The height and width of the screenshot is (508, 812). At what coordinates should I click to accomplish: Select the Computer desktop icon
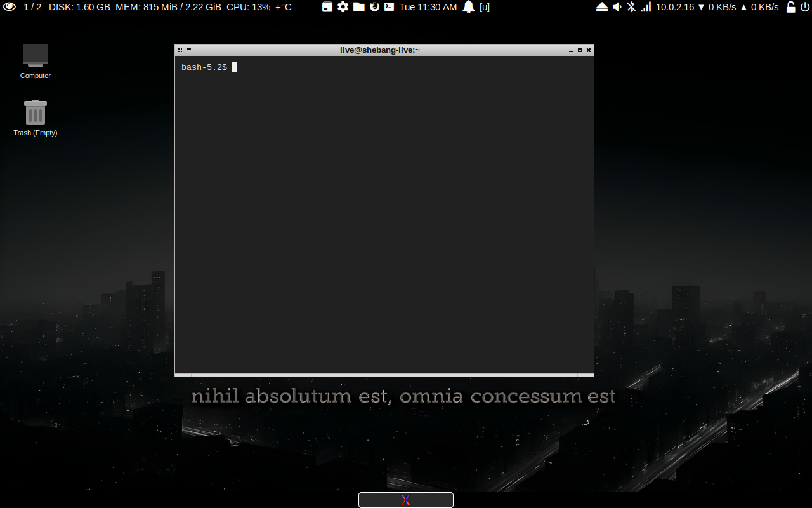[36, 62]
